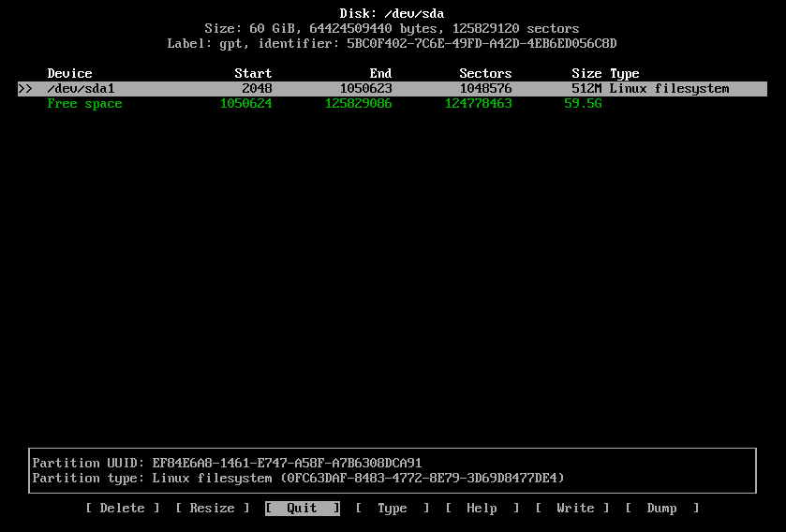Open the Type menu option
Image resolution: width=786 pixels, height=532 pixels.
[x=392, y=508]
